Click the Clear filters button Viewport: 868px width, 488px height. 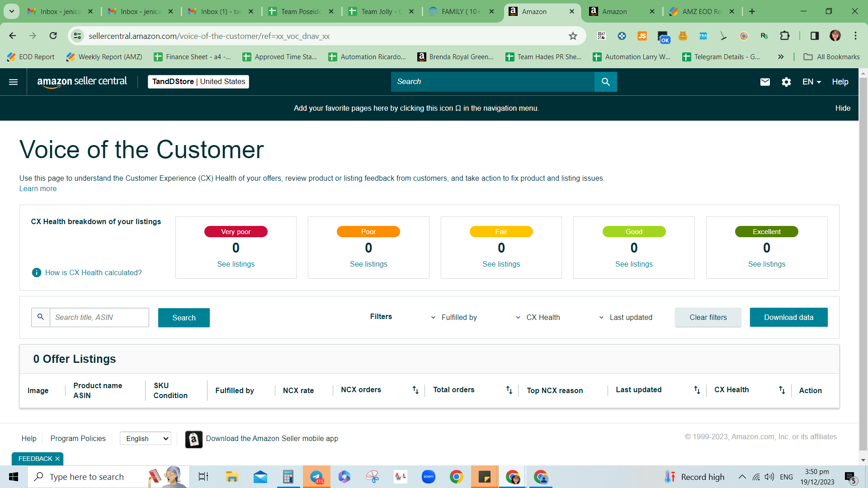click(x=708, y=317)
